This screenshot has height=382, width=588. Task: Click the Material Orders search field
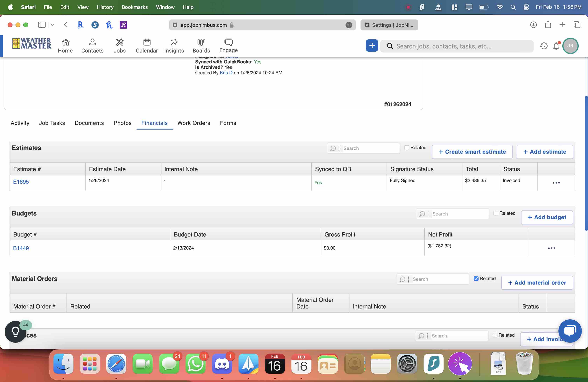point(440,279)
